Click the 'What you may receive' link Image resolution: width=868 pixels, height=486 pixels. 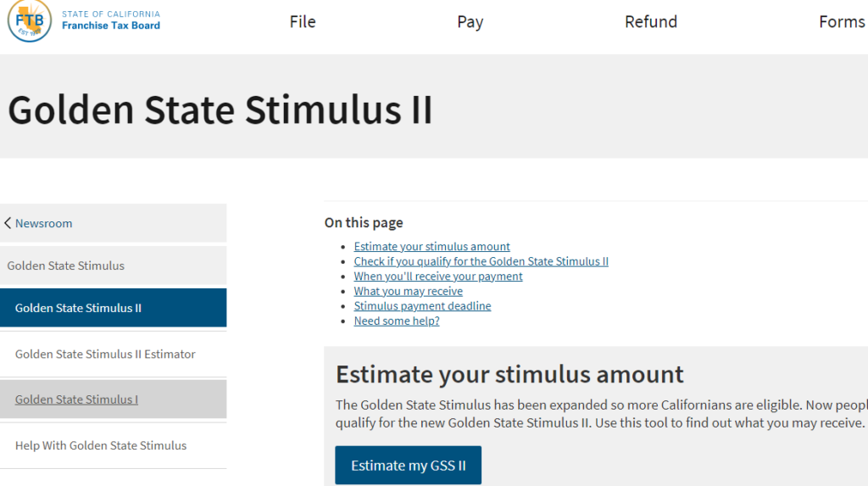tap(408, 291)
